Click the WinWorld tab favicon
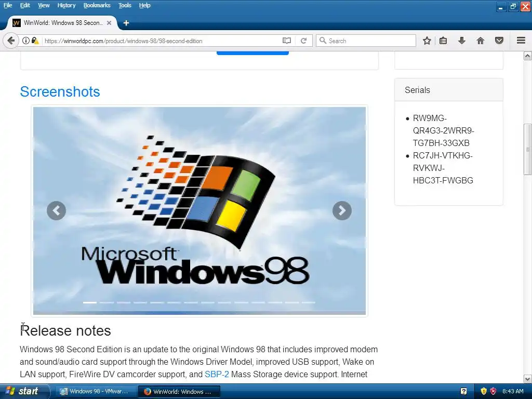The image size is (532, 399). click(16, 23)
